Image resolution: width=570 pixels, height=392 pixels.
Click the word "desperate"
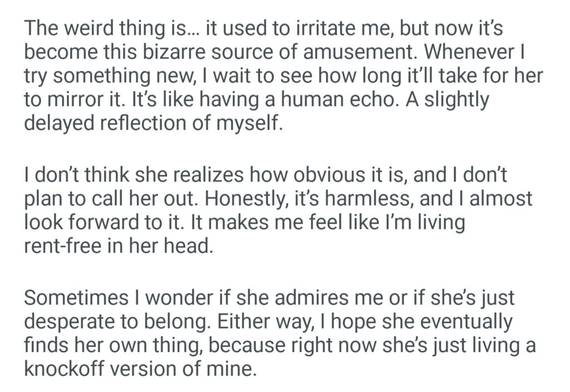coord(73,321)
